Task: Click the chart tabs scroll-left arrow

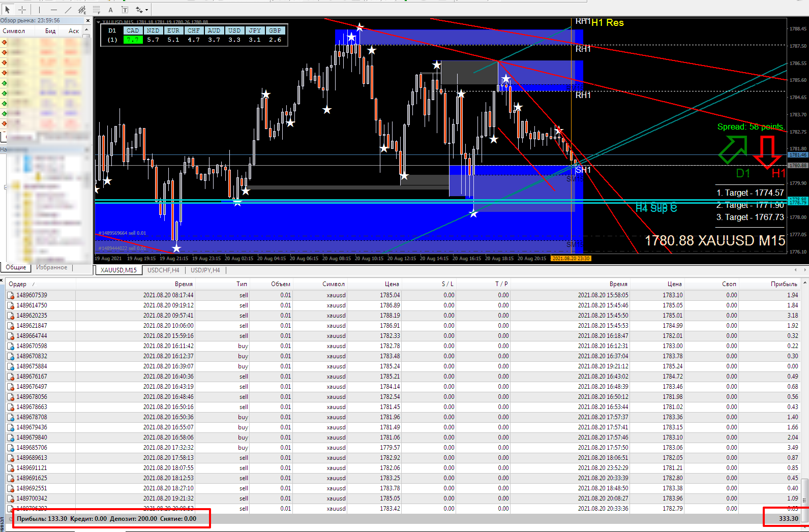Action: tap(796, 270)
